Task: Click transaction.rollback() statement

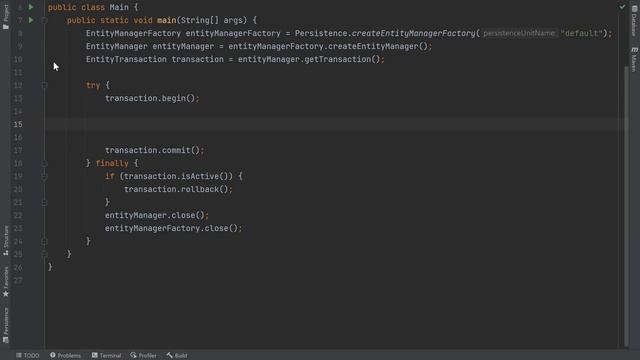Action: [x=178, y=189]
